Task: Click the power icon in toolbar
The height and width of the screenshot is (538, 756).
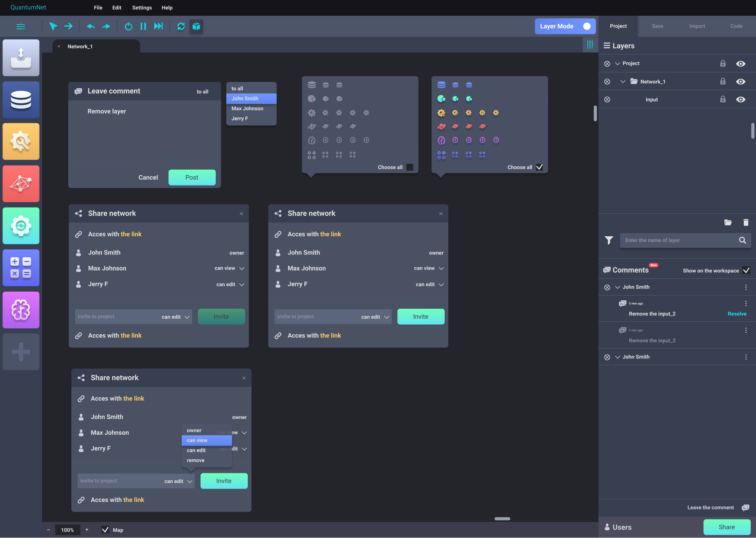Action: pyautogui.click(x=128, y=26)
